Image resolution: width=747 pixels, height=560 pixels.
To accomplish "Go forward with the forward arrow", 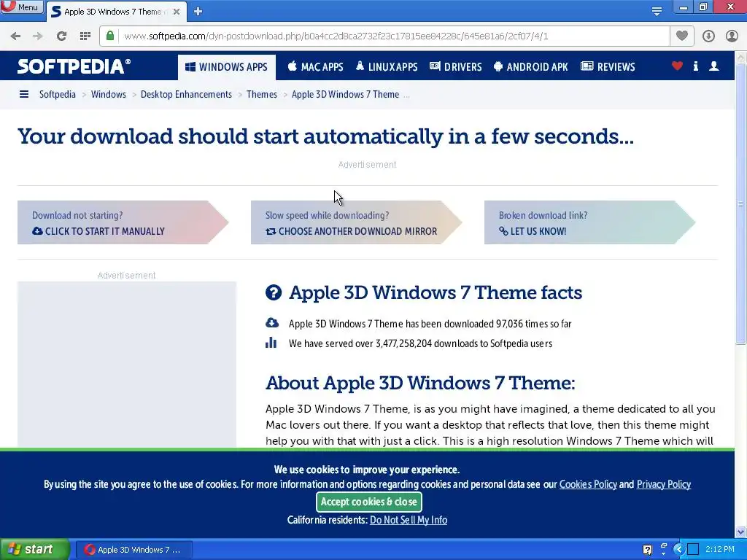I will (38, 36).
